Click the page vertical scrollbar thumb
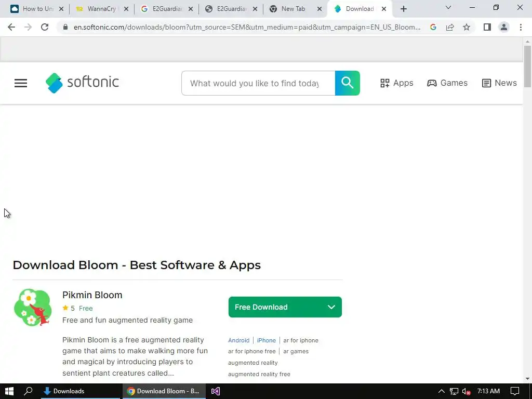Viewport: 532px width, 399px height. (x=527, y=66)
